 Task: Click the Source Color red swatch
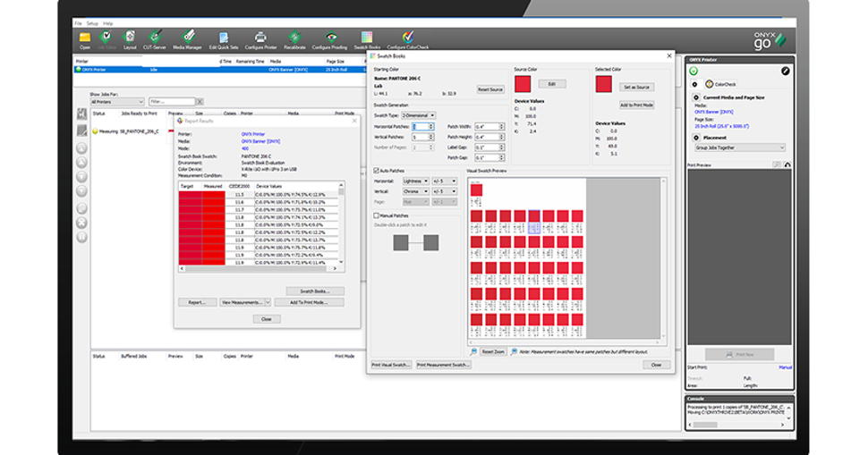click(523, 84)
